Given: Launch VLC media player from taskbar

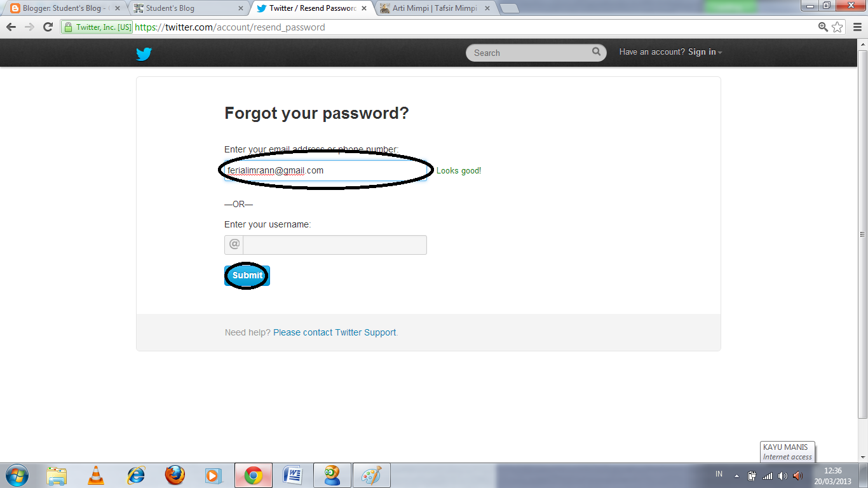Looking at the screenshot, I should pyautogui.click(x=96, y=475).
